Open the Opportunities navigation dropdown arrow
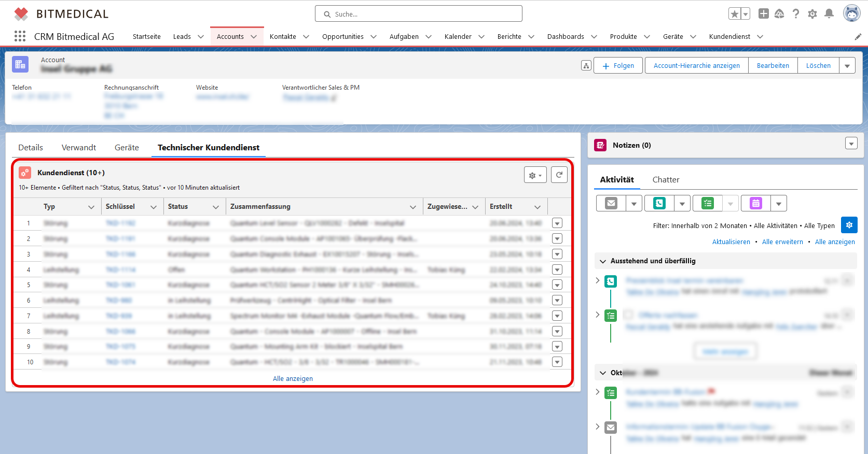This screenshot has height=454, width=868. coord(373,37)
